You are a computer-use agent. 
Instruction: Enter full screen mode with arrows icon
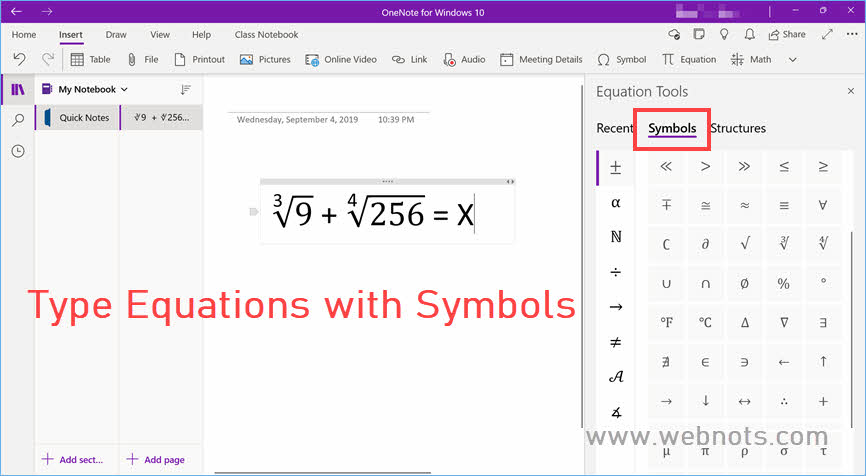coord(827,34)
